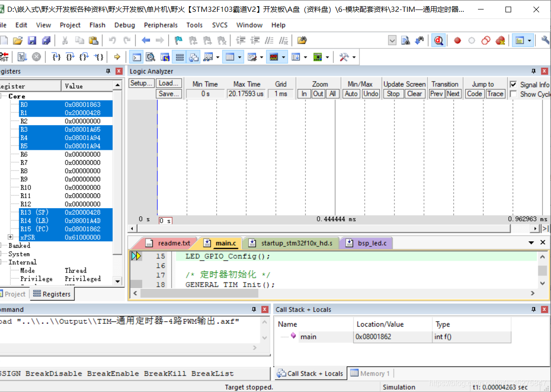Open Trace Windows dropdown arrow
This screenshot has width=551, height=392.
pyautogui.click(x=305, y=57)
